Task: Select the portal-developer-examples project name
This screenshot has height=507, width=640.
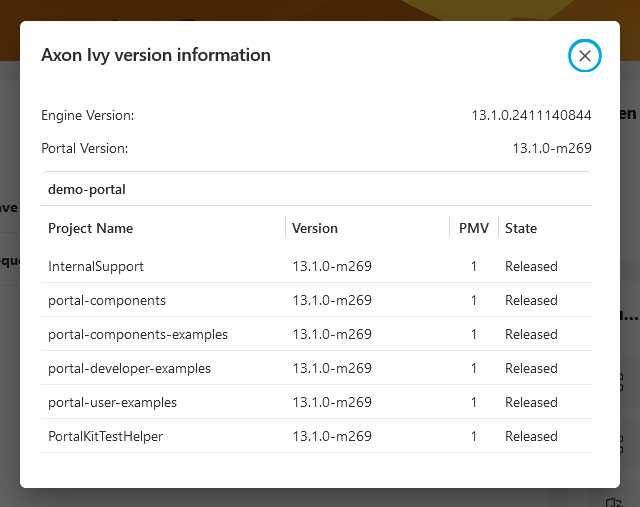Action: (x=129, y=368)
